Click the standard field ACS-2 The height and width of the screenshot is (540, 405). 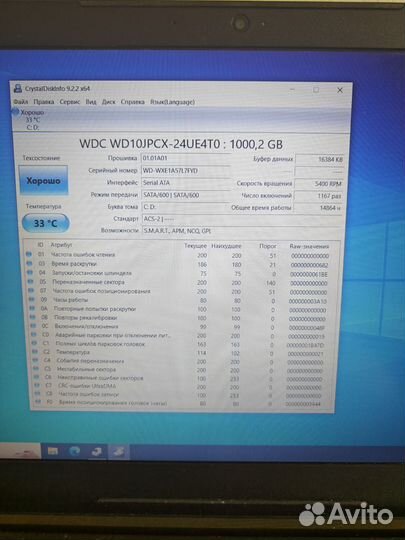(x=242, y=219)
